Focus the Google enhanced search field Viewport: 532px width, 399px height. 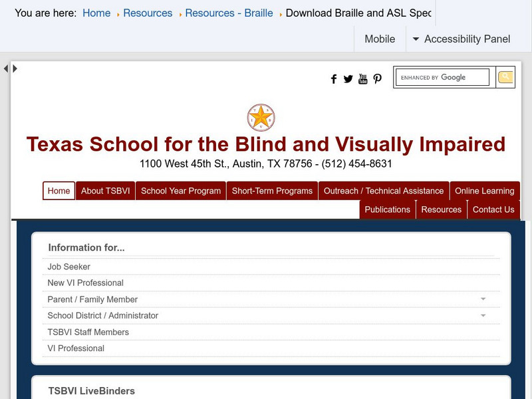point(442,77)
